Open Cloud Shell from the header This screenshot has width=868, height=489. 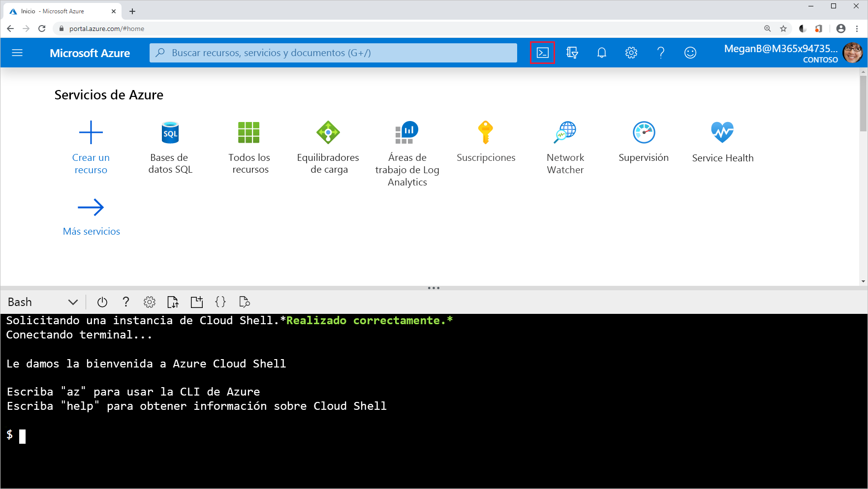[x=542, y=53]
